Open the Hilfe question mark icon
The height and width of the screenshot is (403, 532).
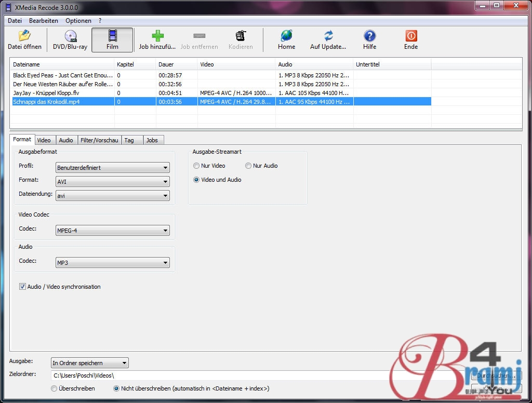point(369,36)
